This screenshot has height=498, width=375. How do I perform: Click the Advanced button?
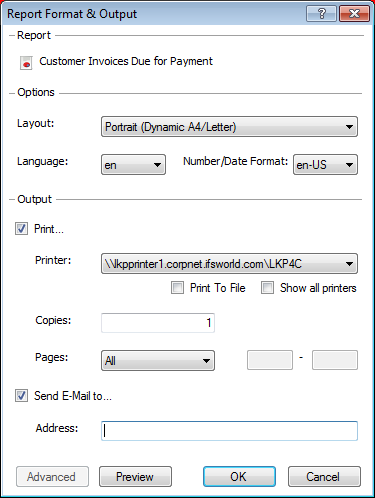(52, 476)
